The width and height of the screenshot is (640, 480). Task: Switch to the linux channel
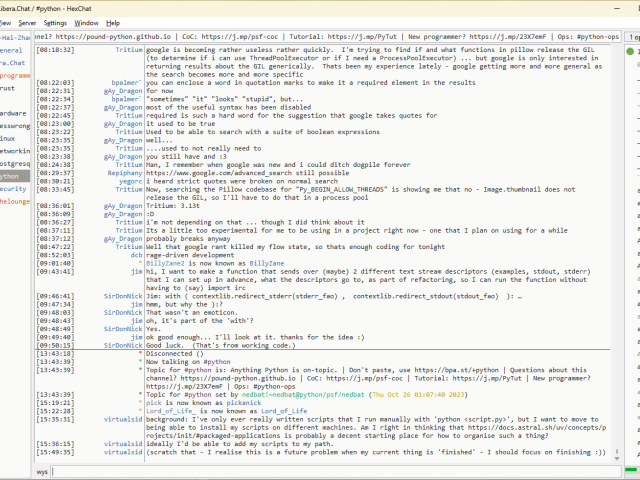point(8,138)
